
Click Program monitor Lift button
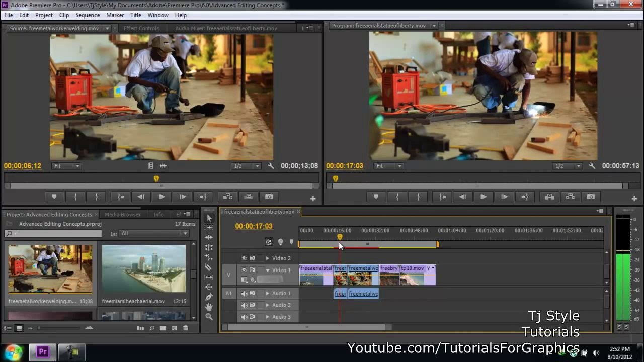(549, 197)
